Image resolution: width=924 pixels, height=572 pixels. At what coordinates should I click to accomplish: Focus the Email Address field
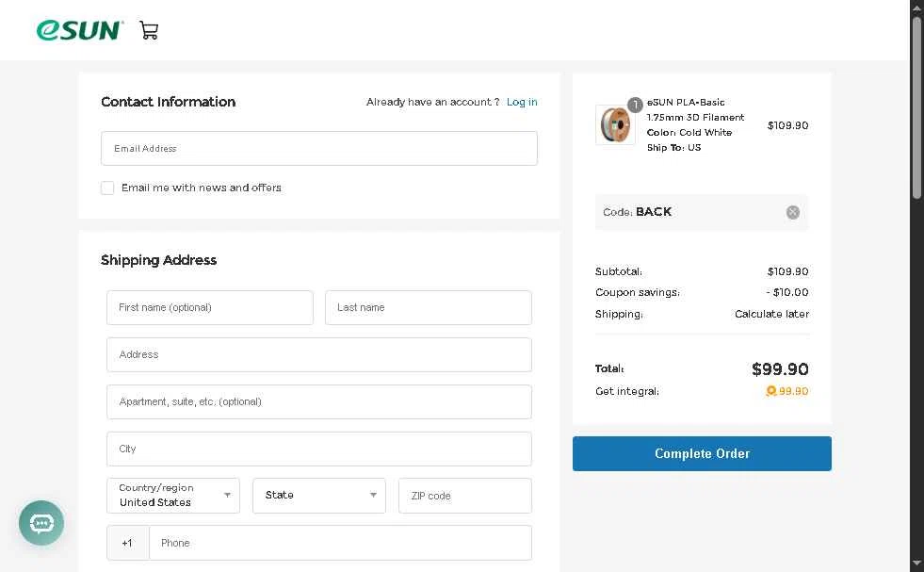tap(318, 149)
